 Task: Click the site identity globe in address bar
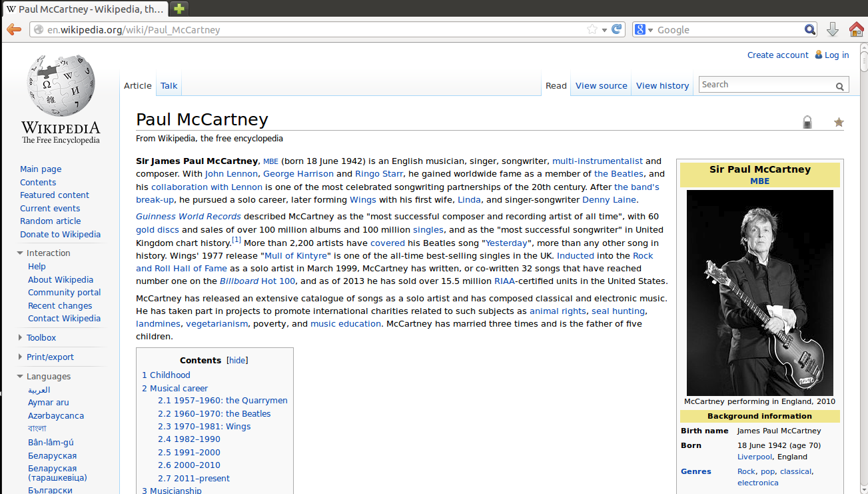(38, 29)
